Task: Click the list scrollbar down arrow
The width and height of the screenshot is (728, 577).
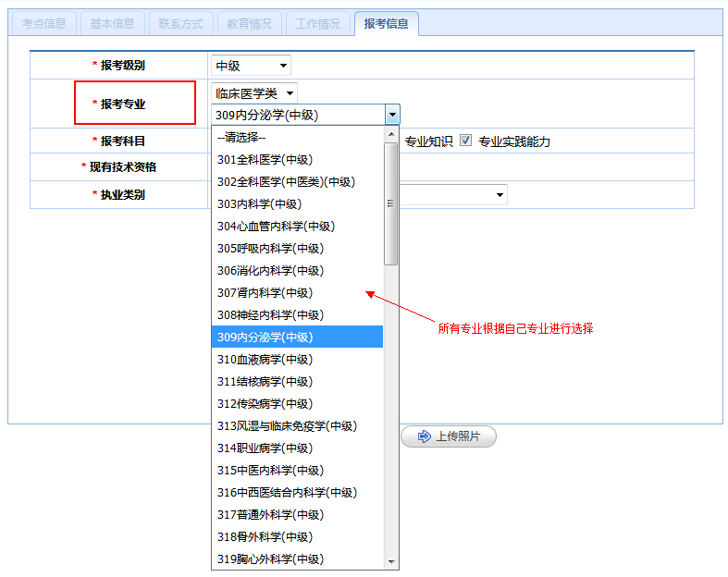Action: [x=391, y=562]
